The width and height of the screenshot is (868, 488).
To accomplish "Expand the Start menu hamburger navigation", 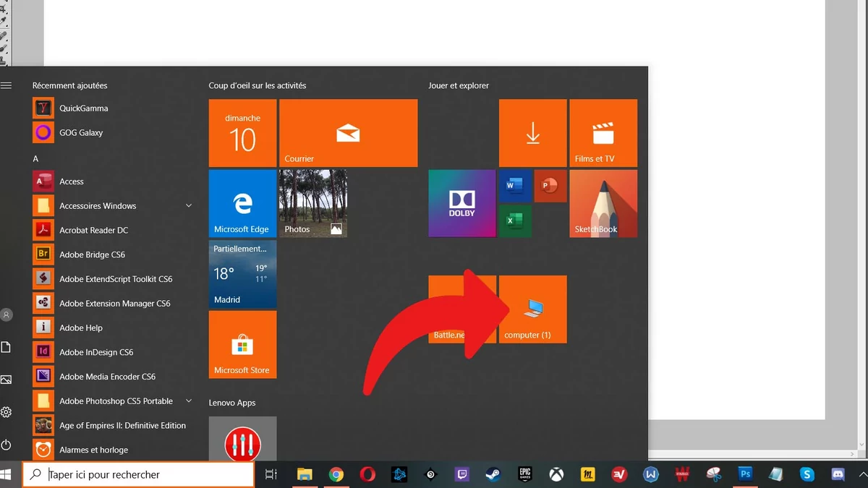I will point(7,85).
